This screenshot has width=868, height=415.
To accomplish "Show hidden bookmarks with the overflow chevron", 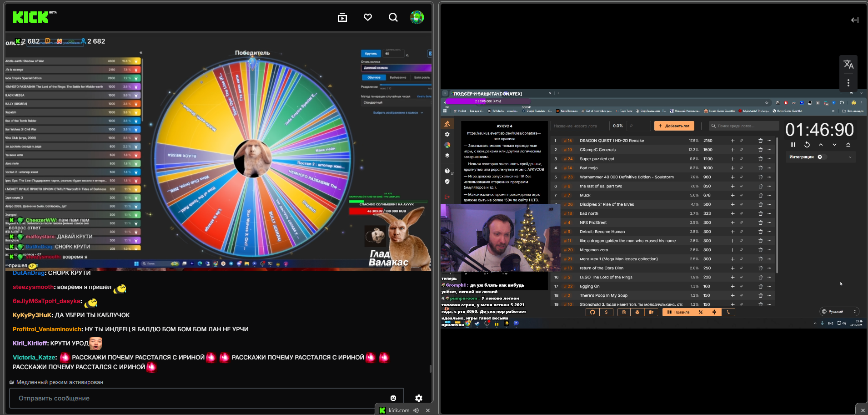I will click(x=833, y=111).
